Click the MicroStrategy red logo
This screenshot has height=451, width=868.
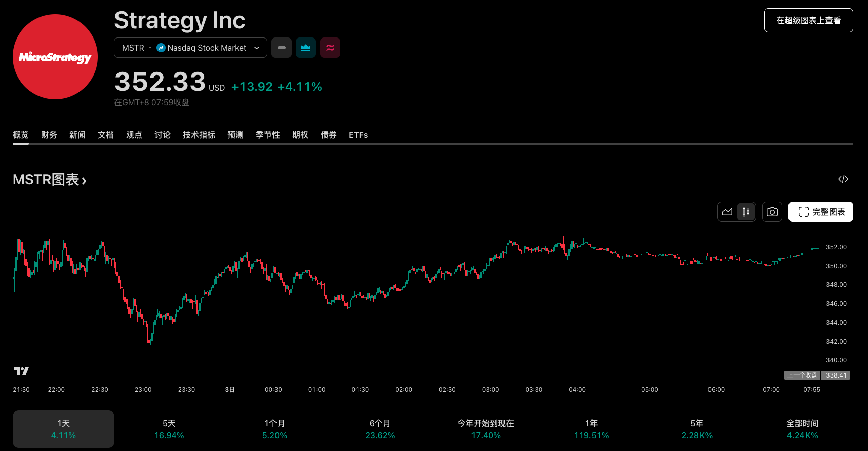coord(55,57)
